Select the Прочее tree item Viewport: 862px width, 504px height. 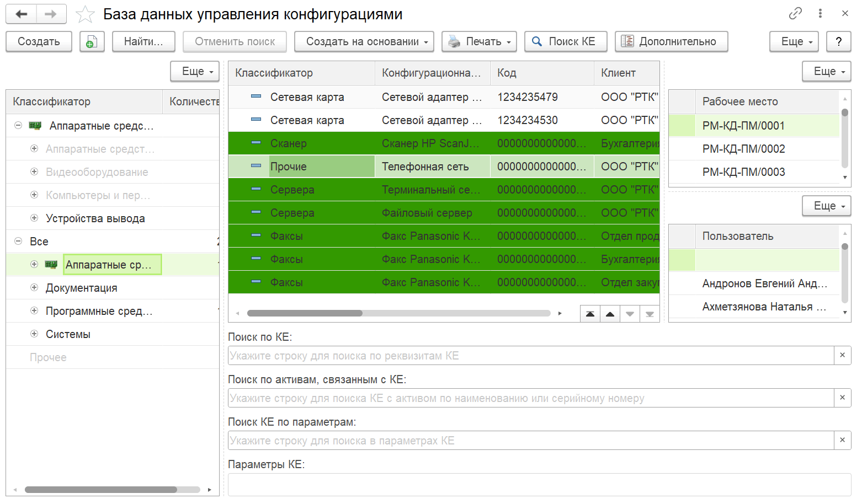(x=48, y=357)
